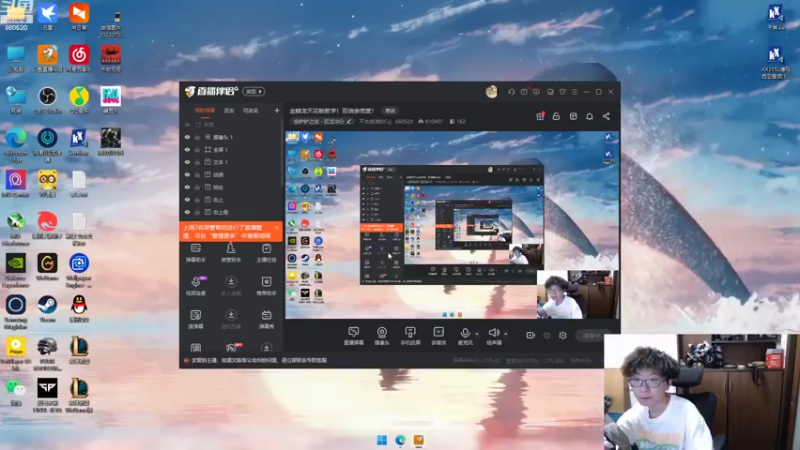
Task: Toggle the lock on 文本 1 source
Action: pyautogui.click(x=197, y=162)
